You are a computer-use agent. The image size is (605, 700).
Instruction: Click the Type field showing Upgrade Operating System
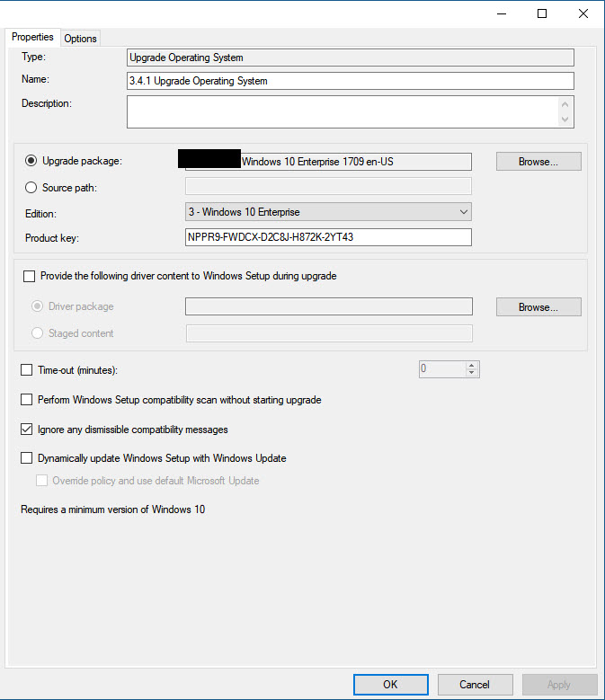[x=350, y=58]
